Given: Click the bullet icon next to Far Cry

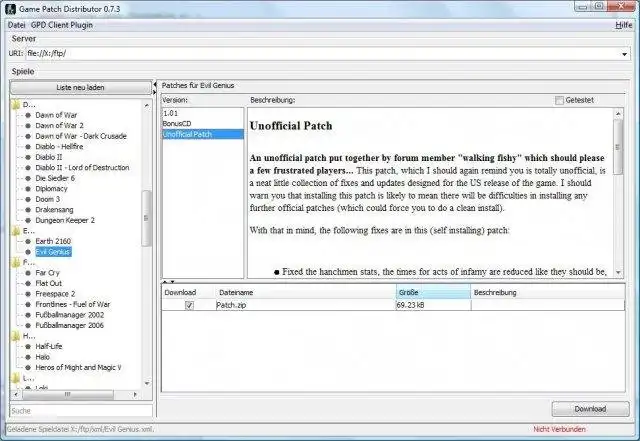Looking at the screenshot, I should coord(28,273).
